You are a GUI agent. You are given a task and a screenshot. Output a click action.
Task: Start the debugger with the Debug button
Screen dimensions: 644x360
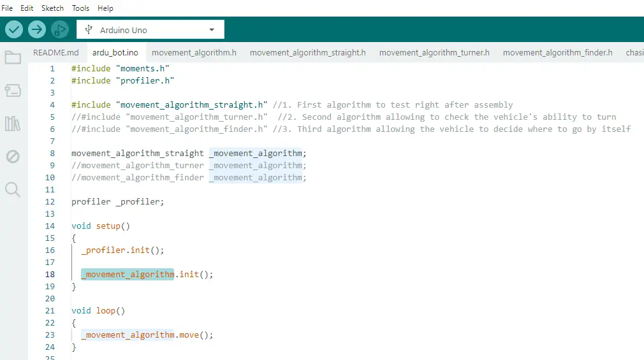click(60, 29)
